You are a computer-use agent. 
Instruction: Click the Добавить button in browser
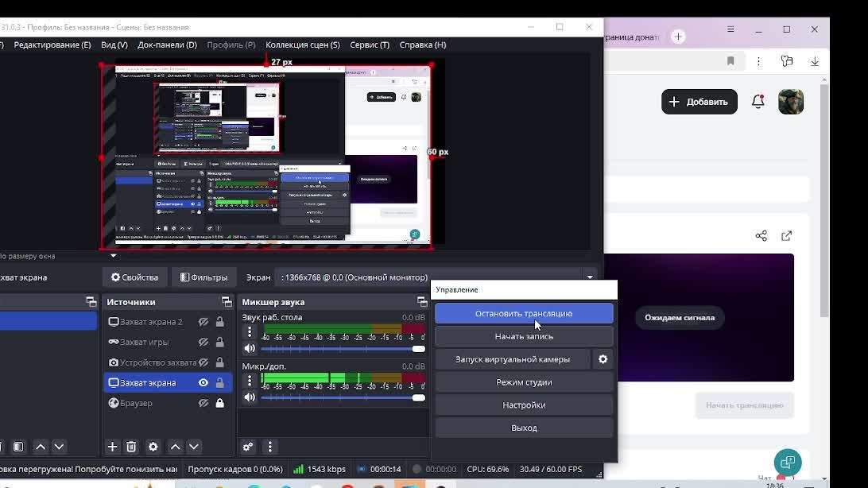click(699, 102)
